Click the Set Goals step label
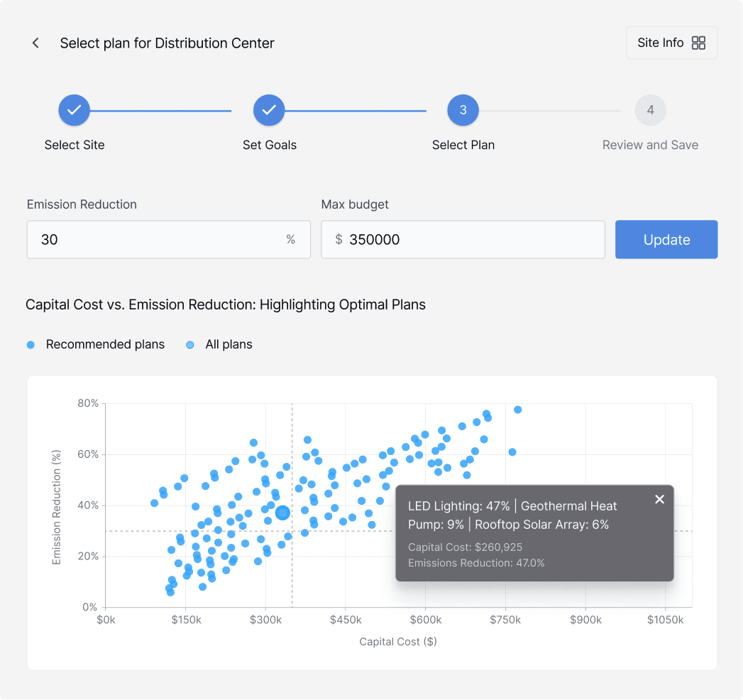 click(269, 145)
